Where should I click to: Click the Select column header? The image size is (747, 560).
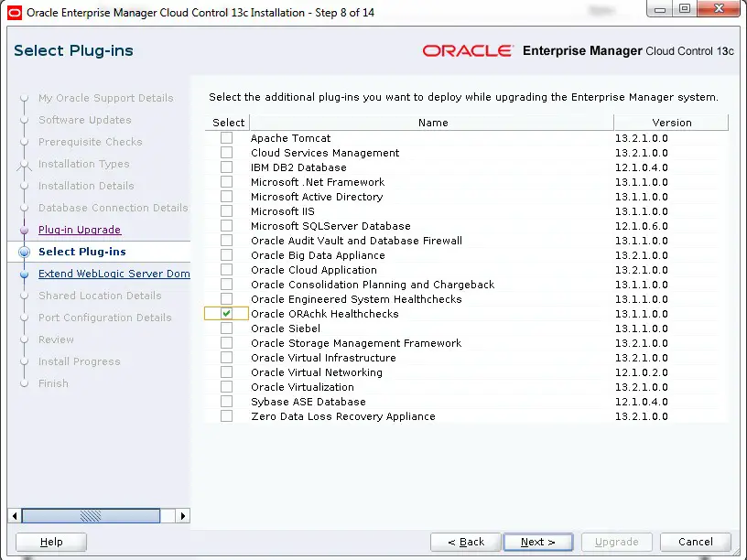[228, 123]
